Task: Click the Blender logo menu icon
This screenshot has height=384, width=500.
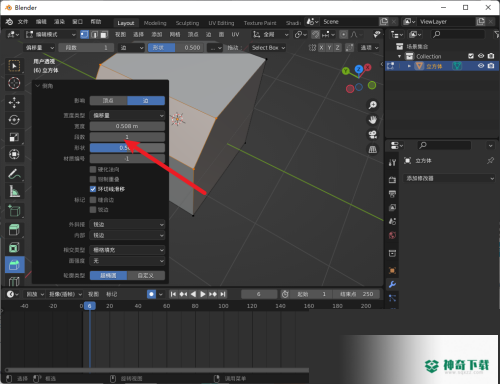Action: pyautogui.click(x=9, y=22)
